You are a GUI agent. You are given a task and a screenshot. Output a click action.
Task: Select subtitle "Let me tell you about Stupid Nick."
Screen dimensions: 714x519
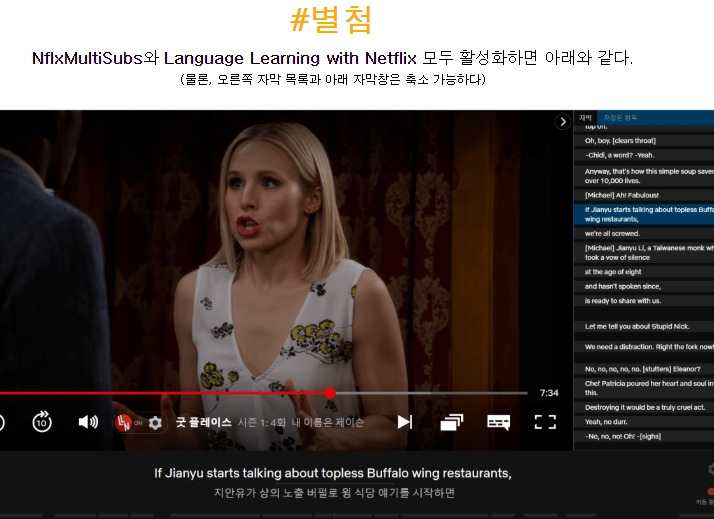tap(644, 326)
